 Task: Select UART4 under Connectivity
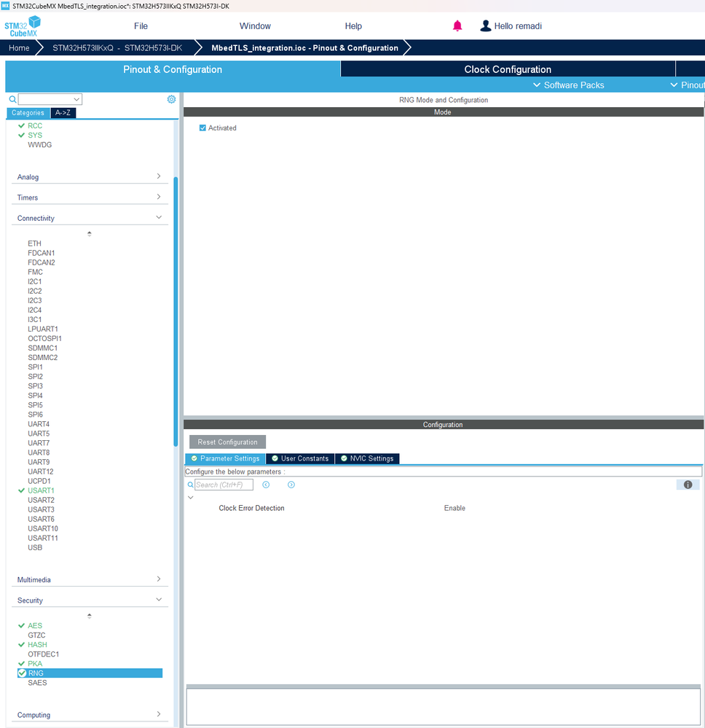(39, 424)
